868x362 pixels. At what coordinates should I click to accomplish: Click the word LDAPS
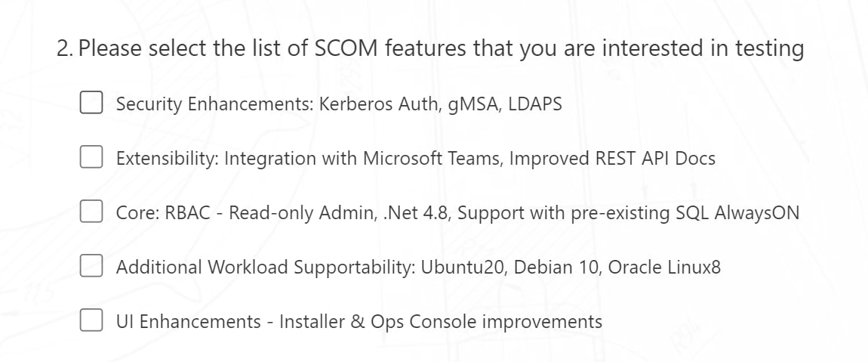coord(534,104)
